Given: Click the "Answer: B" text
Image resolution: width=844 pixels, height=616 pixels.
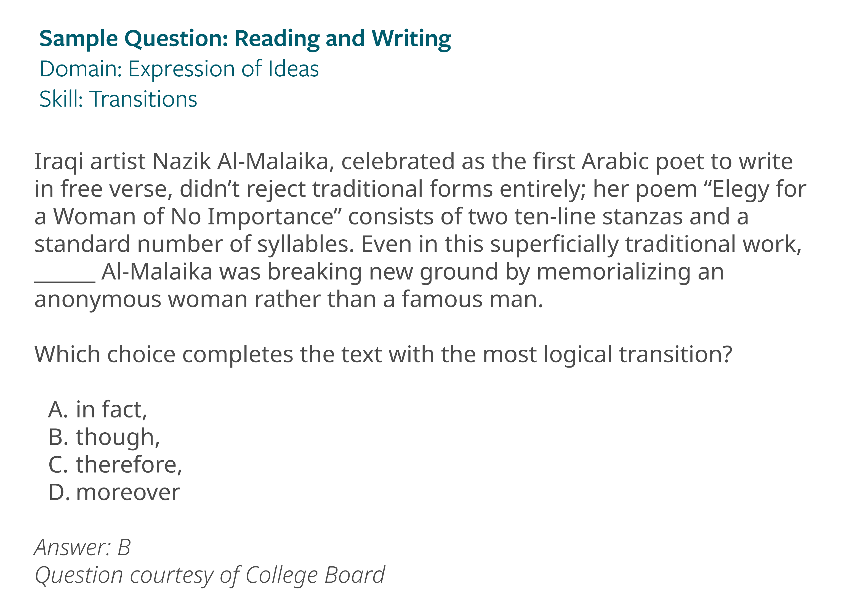Looking at the screenshot, I should point(82,547).
